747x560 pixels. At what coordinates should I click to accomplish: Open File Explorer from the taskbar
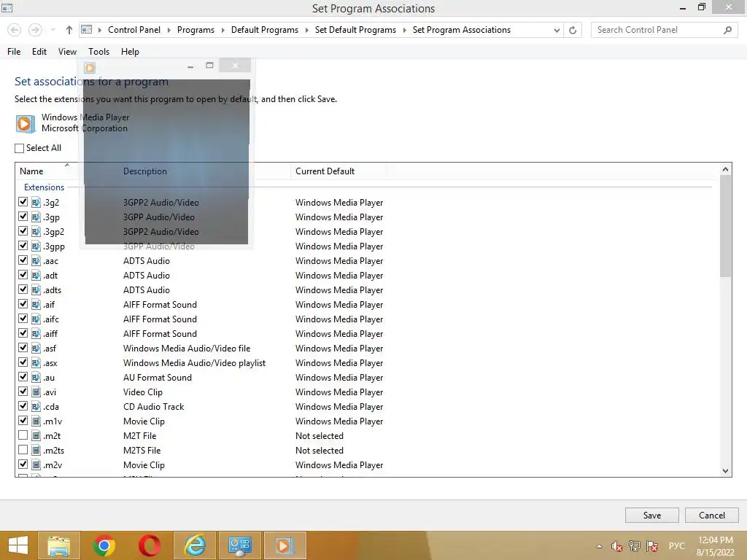click(59, 545)
